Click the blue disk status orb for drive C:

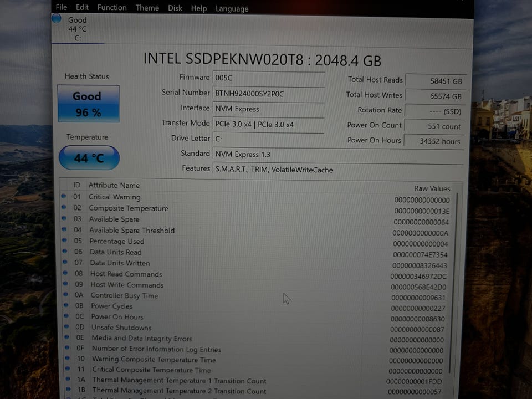click(x=56, y=18)
